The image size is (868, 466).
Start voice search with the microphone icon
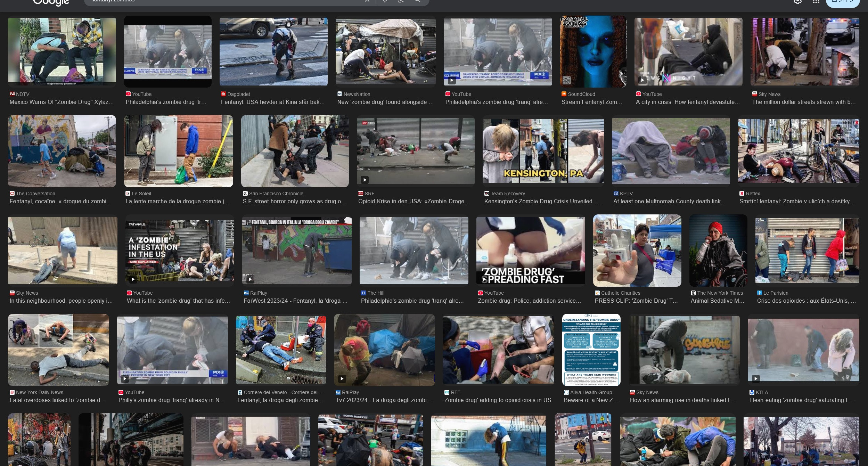385,1
